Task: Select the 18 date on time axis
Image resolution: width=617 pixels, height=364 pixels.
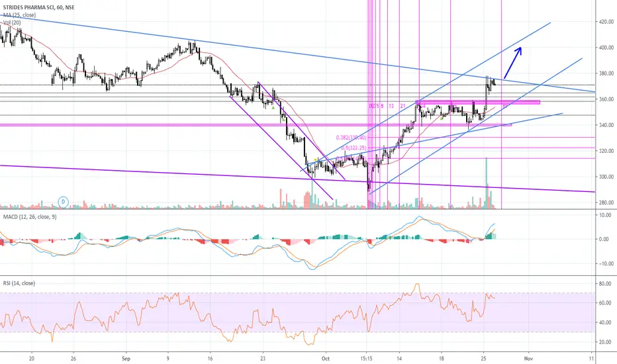Action: (442, 359)
